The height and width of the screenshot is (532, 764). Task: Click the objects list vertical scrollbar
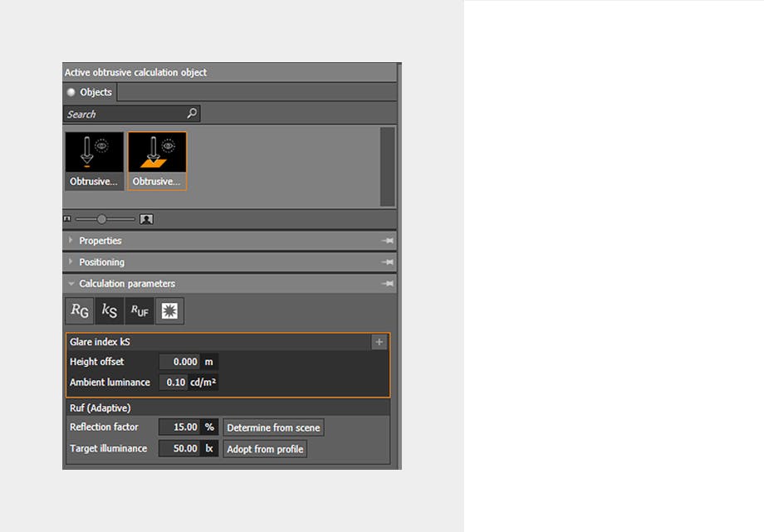[387, 167]
